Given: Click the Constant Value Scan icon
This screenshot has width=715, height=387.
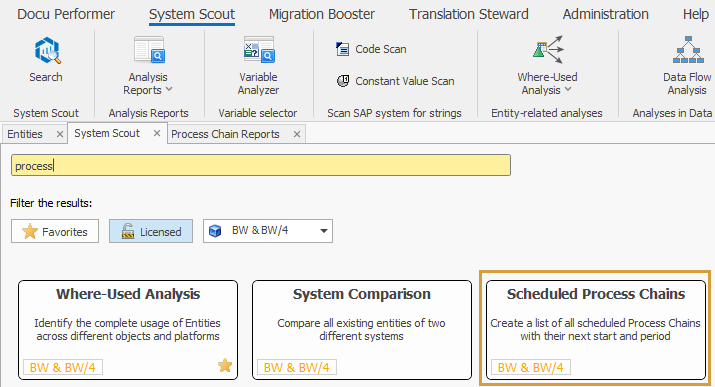Looking at the screenshot, I should coord(343,81).
